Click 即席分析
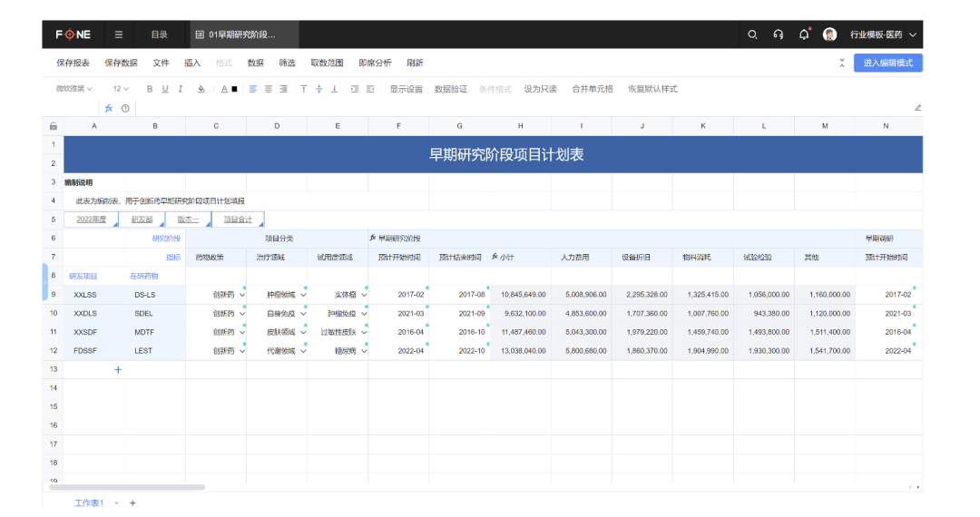The height and width of the screenshot is (517, 980). click(x=375, y=63)
